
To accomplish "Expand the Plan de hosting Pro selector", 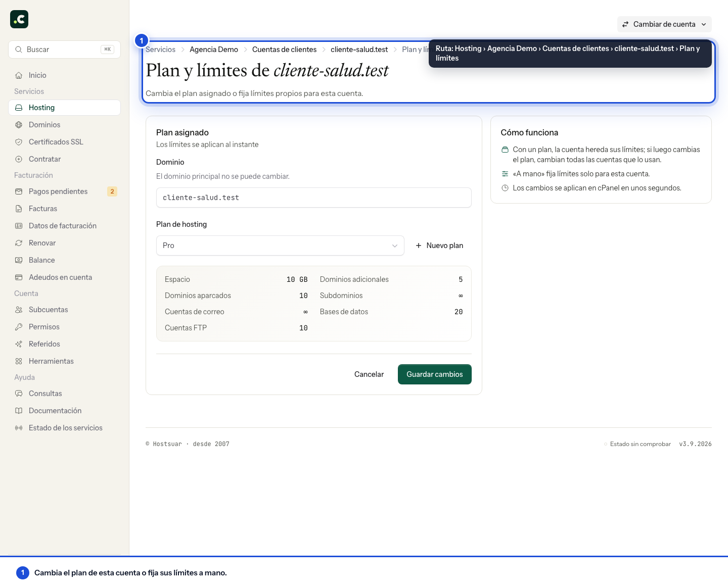I will pos(280,246).
